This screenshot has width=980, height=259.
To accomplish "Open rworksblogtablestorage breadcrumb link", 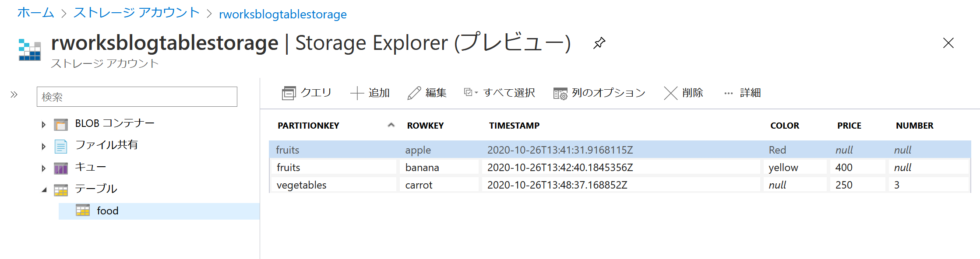I will 283,14.
